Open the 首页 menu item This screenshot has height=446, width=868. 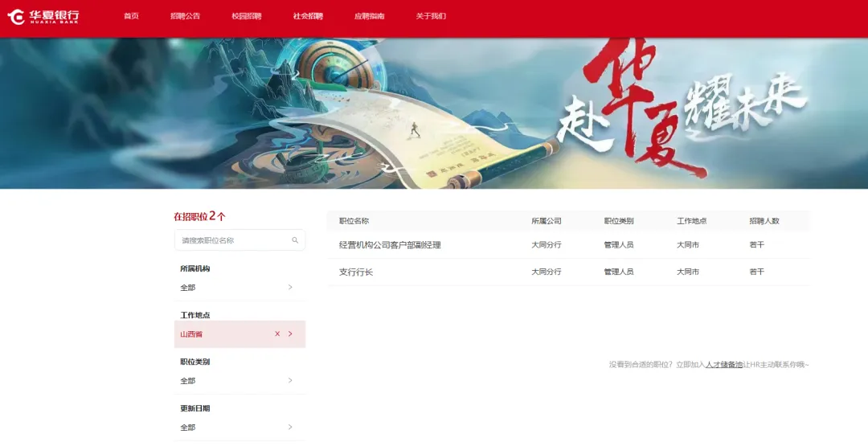tap(131, 16)
